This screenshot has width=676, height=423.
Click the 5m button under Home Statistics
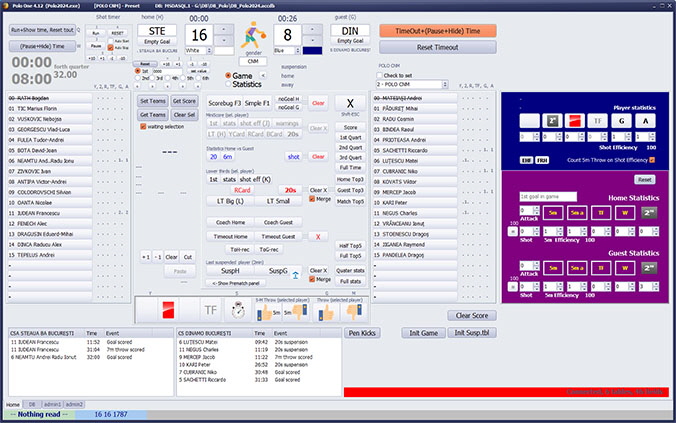tap(553, 213)
